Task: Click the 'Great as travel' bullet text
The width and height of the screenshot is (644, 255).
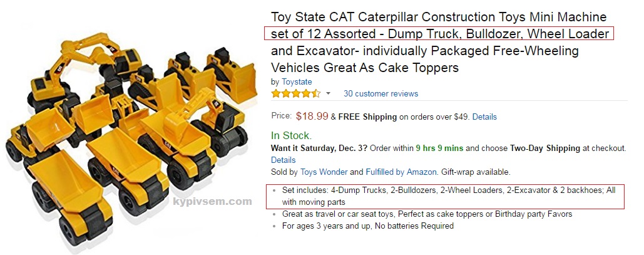Action: (427, 214)
